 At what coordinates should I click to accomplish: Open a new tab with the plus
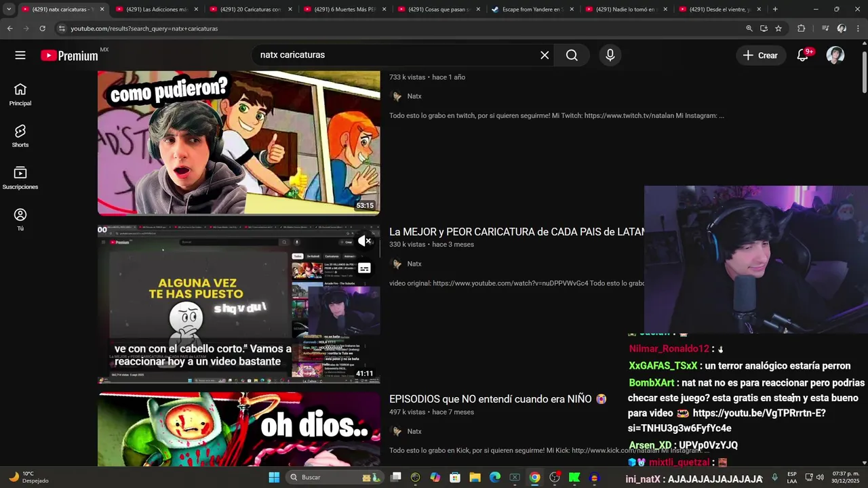775,9
